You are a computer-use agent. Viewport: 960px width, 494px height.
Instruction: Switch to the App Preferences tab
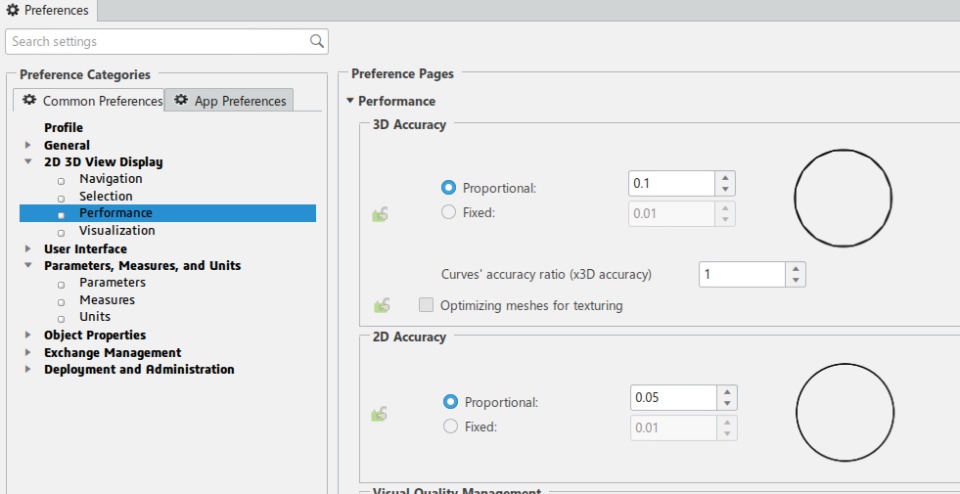(230, 100)
